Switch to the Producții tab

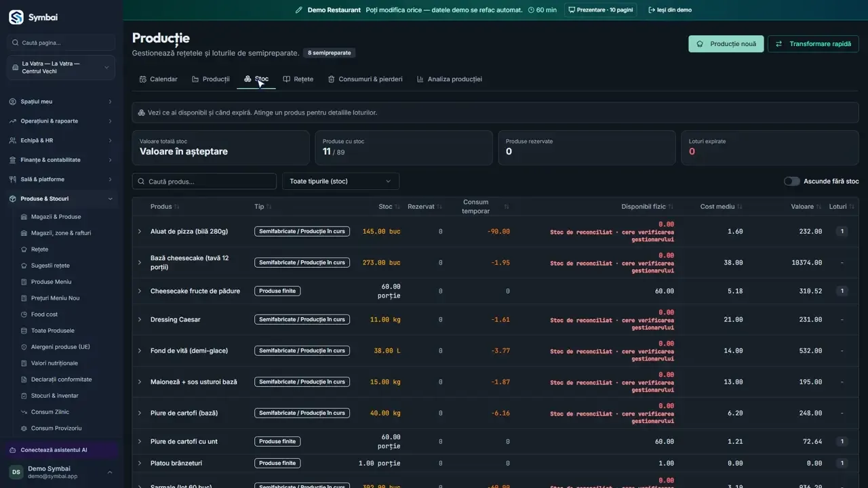(211, 79)
